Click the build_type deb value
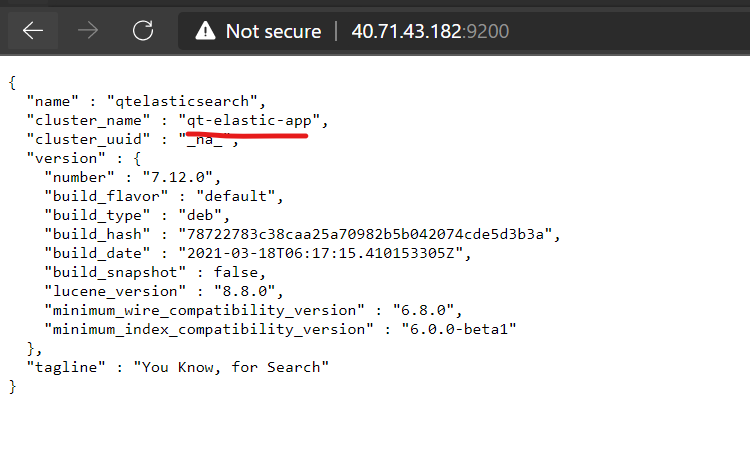The height and width of the screenshot is (451, 750). coord(200,215)
